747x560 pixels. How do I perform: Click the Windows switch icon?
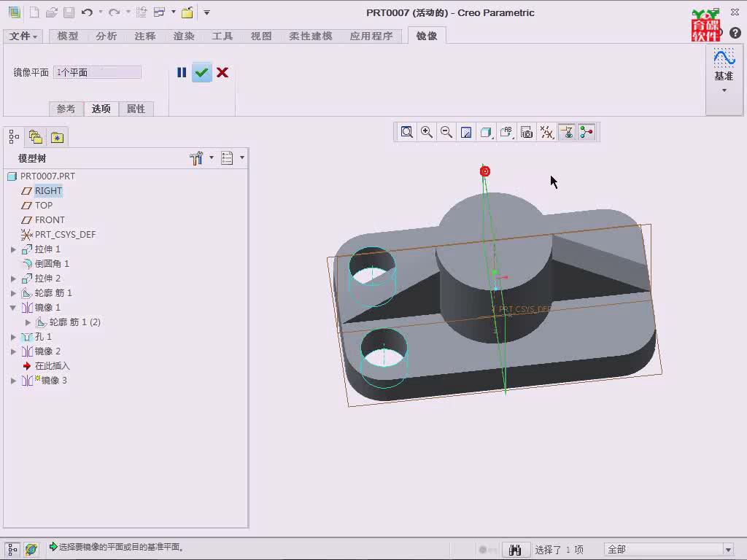coord(159,12)
